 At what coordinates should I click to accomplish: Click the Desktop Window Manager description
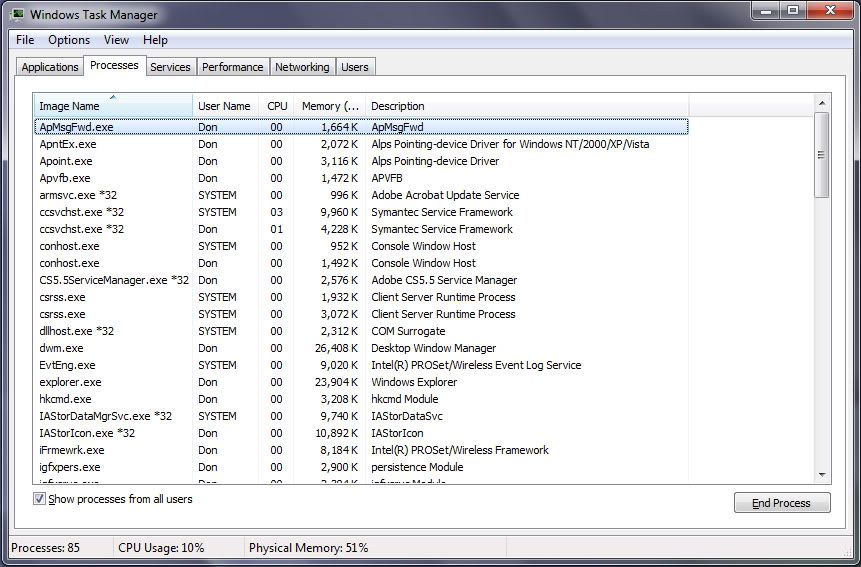tap(433, 348)
